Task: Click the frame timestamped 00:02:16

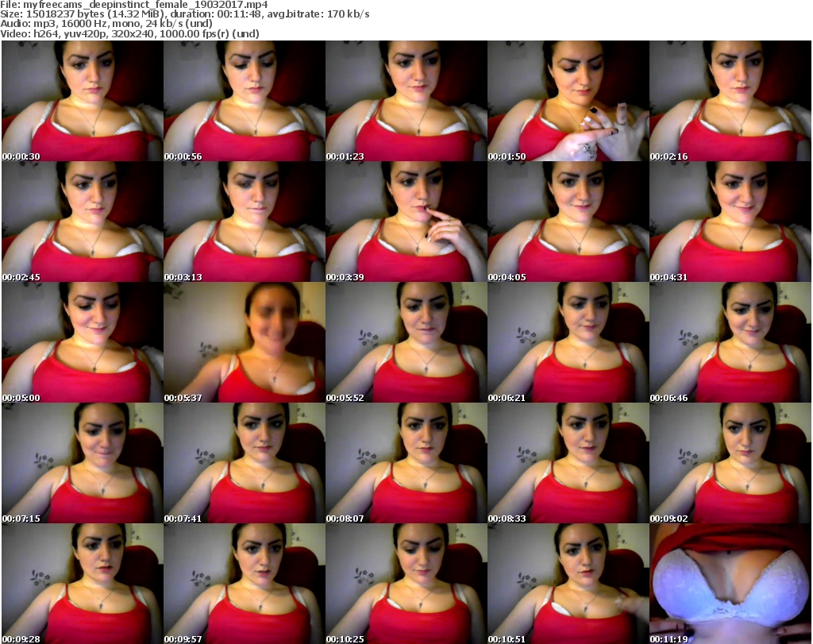Action: (730, 101)
